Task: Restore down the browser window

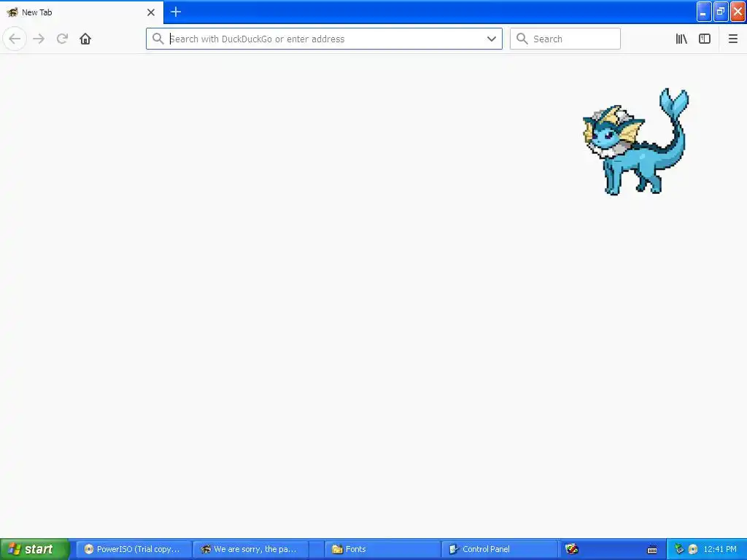Action: pyautogui.click(x=720, y=12)
